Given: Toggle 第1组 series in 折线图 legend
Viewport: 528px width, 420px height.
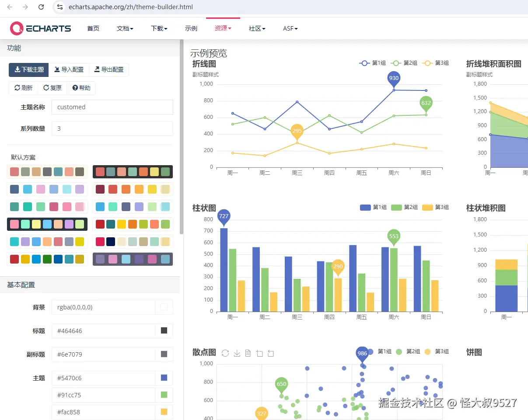Looking at the screenshot, I should point(372,63).
